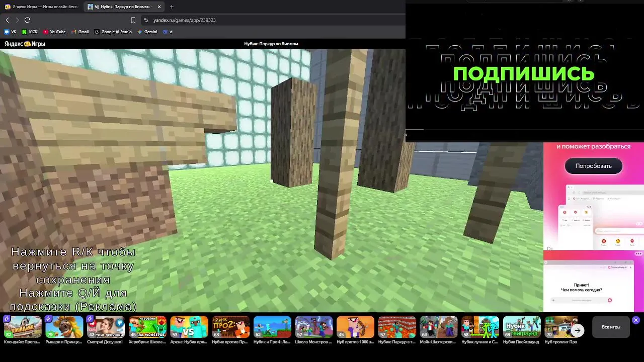This screenshot has height=362, width=644.
Task: Open the KICK bookmark
Action: click(30, 32)
